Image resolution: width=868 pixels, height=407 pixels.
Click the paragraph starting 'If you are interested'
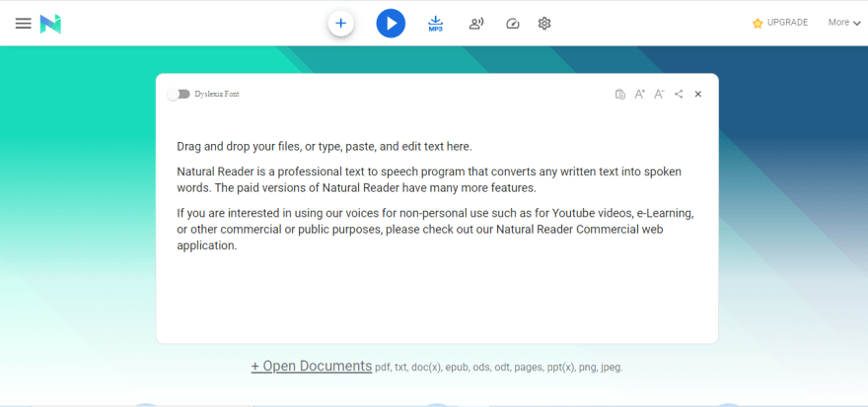[x=436, y=229]
